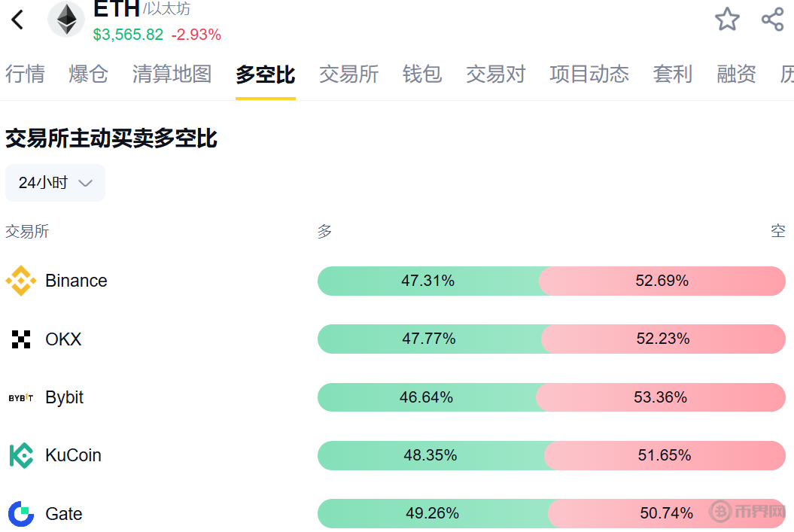Go back with the left arrow
The image size is (794, 532).
click(x=18, y=20)
